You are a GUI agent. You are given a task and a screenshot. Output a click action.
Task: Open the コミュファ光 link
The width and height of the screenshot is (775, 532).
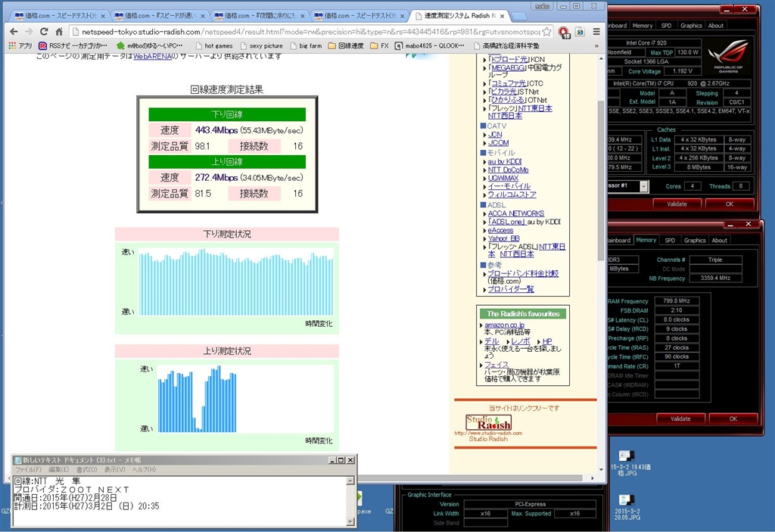click(x=509, y=83)
